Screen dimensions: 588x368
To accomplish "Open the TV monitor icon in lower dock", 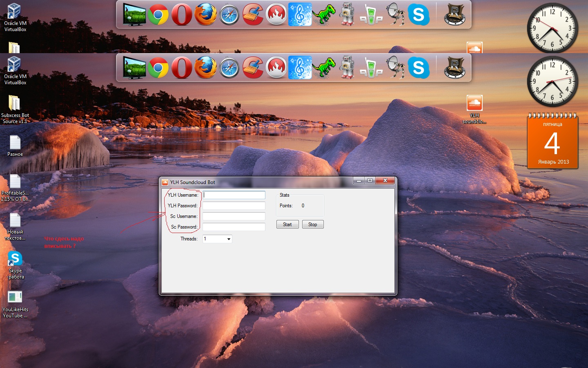I will (x=134, y=67).
